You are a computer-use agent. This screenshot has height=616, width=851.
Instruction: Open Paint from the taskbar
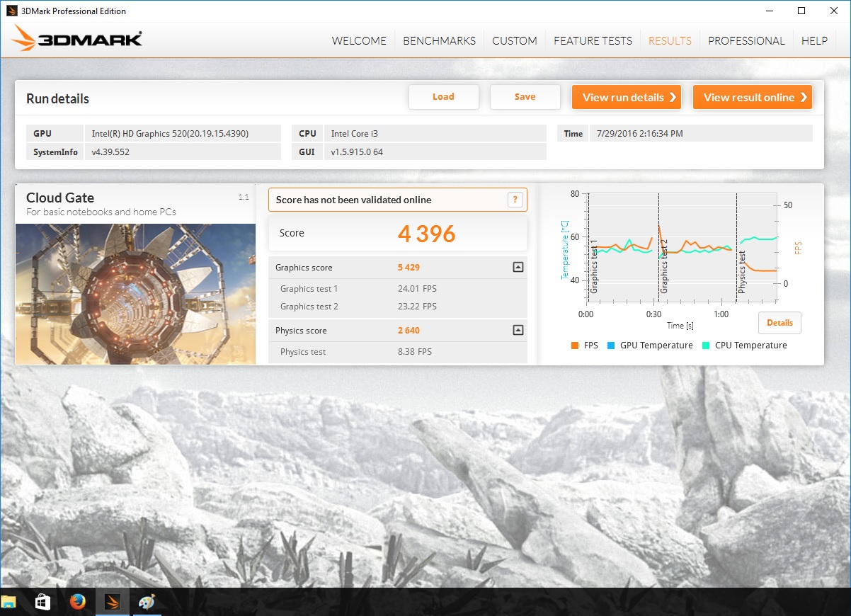(x=147, y=603)
